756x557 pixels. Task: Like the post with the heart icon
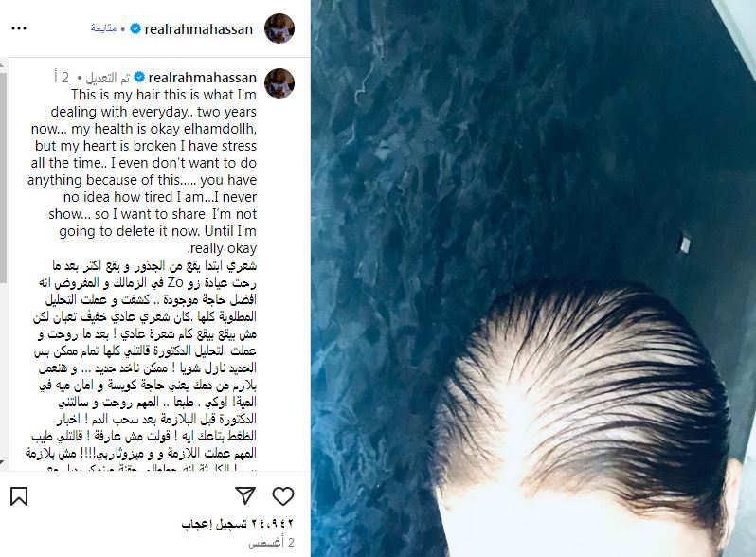click(x=283, y=496)
